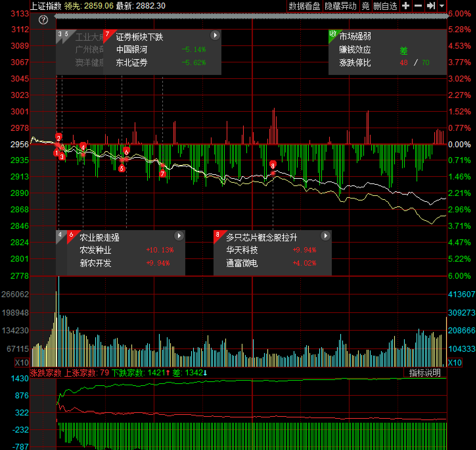Click the jump-to-end arrow icon

[431, 6]
